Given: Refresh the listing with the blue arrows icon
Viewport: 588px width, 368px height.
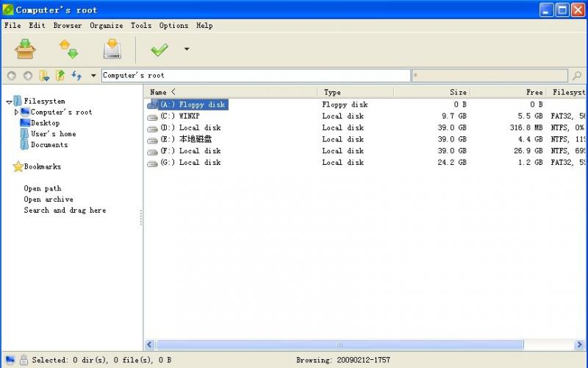Looking at the screenshot, I should pos(76,75).
